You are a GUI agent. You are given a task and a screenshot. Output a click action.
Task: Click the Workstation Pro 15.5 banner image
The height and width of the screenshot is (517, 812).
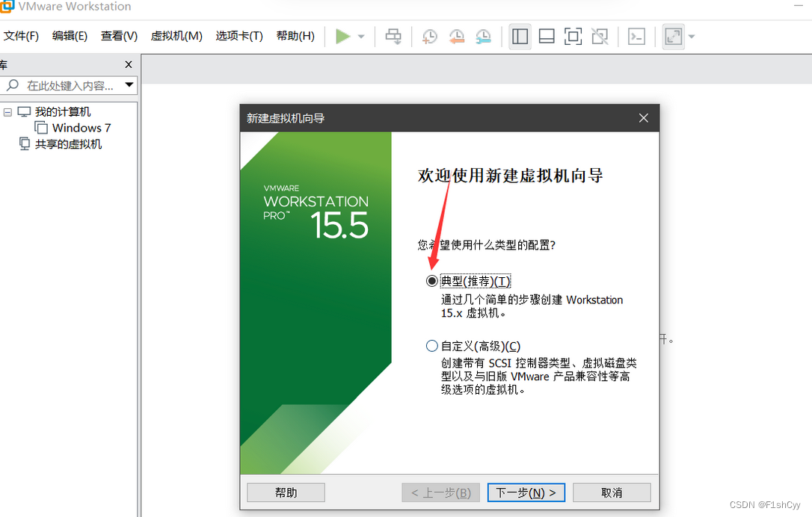[x=316, y=303]
